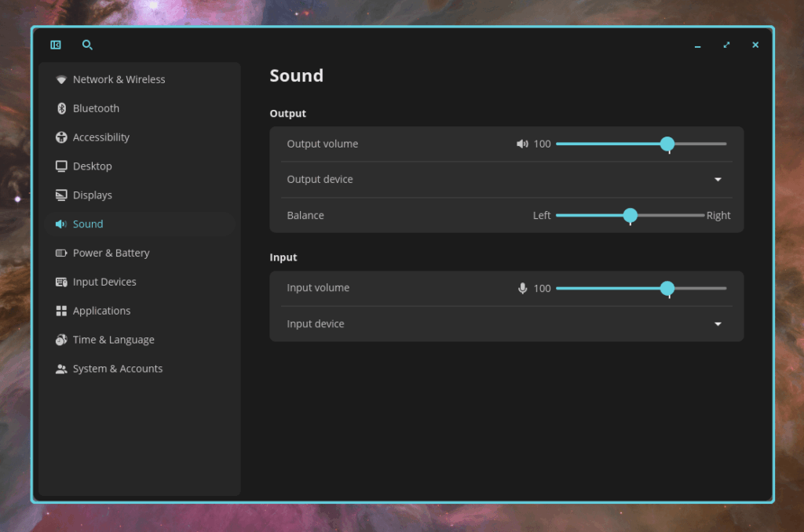804x532 pixels.
Task: Click the Power & Battery icon
Action: (x=61, y=253)
